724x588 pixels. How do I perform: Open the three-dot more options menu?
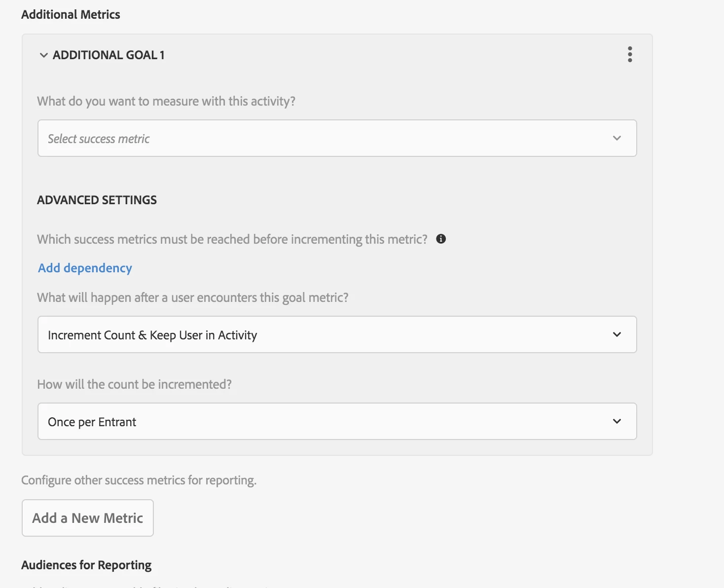630,54
